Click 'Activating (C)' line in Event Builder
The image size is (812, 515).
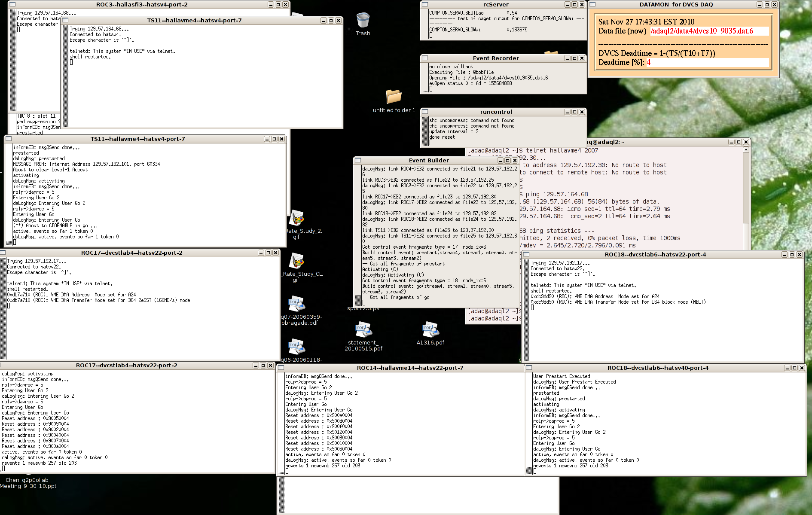pos(380,269)
